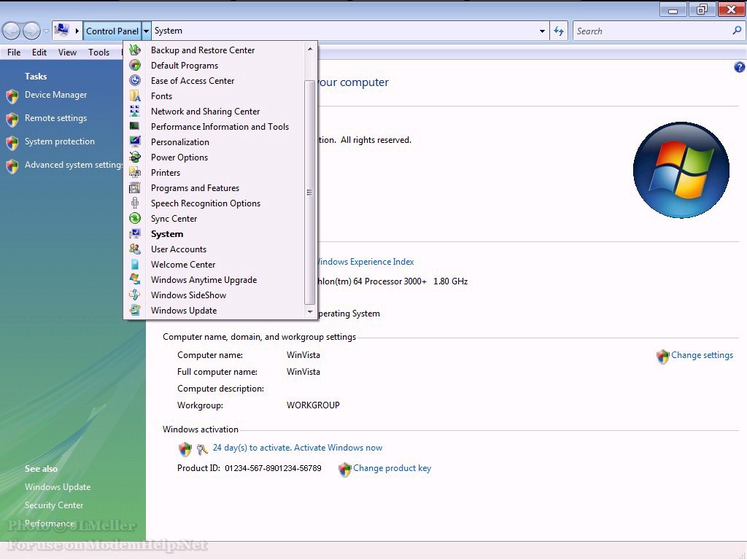This screenshot has height=560, width=747.
Task: Open the Tools menu
Action: point(98,52)
